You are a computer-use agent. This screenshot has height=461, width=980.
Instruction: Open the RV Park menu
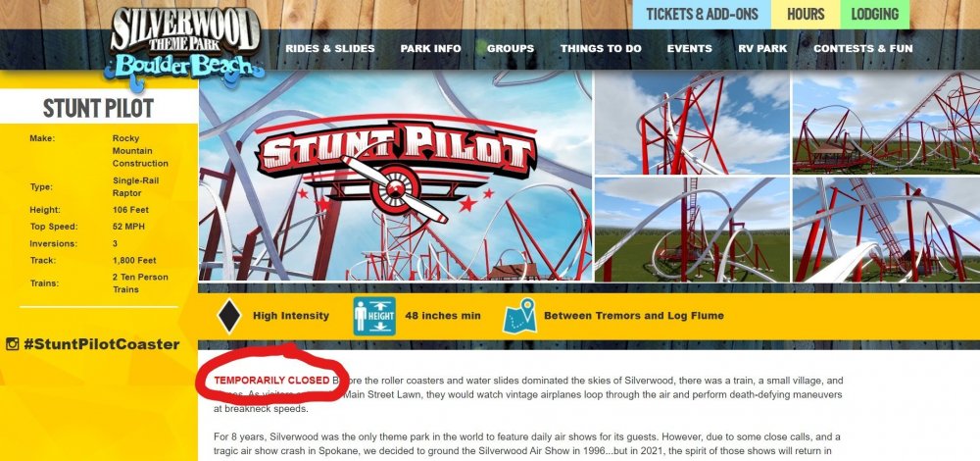(762, 49)
